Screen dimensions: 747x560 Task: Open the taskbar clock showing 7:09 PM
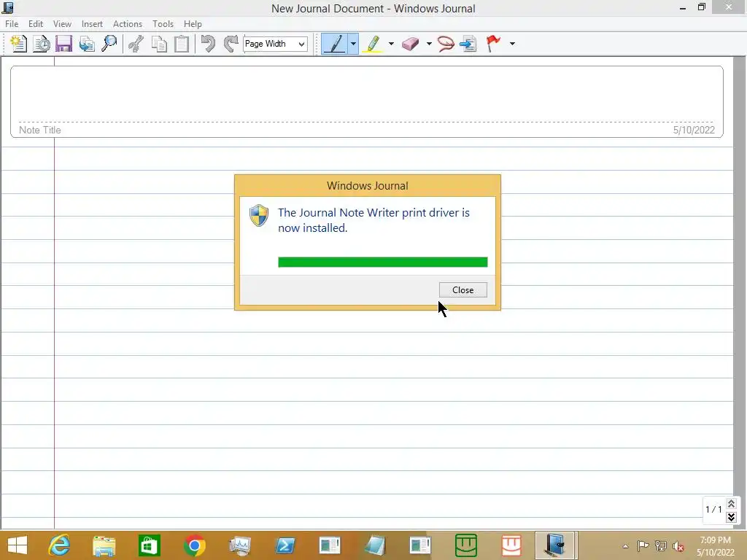[715, 546]
